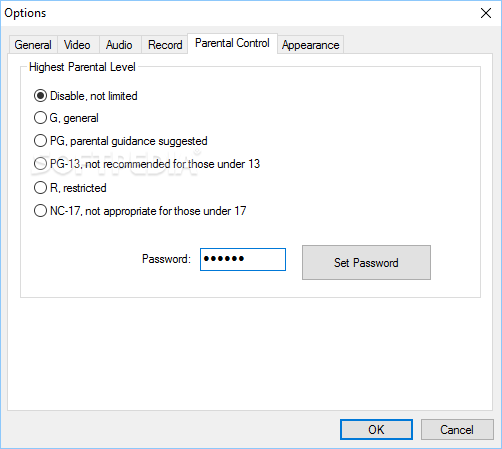
Task: Click the Highest Parental Level group heading
Action: (82, 67)
